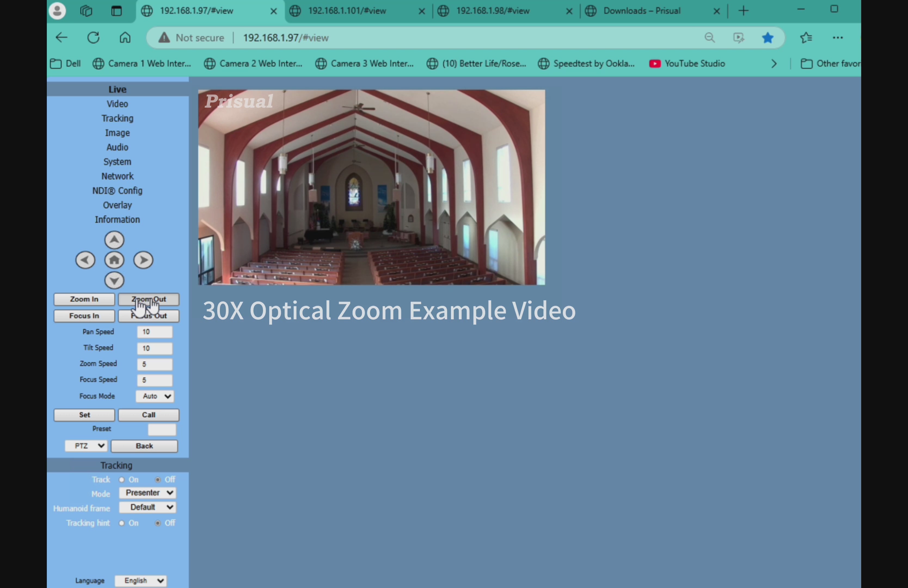908x588 pixels.
Task: Open the Language English dropdown
Action: (140, 580)
